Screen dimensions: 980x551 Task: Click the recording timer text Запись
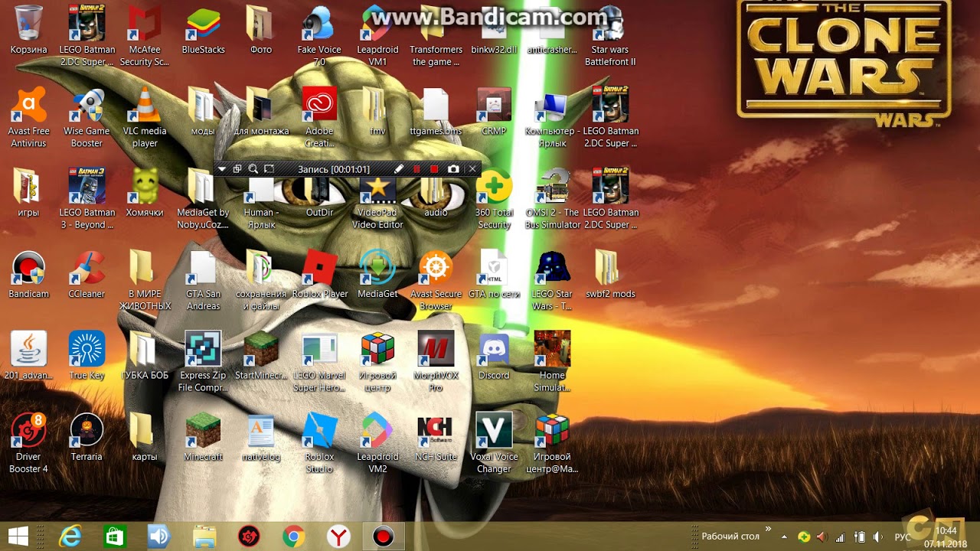[334, 169]
